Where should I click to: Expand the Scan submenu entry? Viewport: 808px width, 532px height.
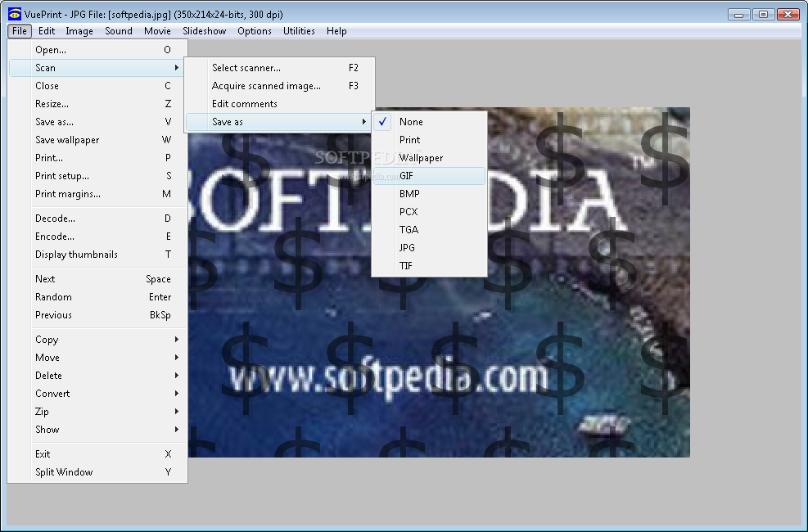[x=97, y=68]
